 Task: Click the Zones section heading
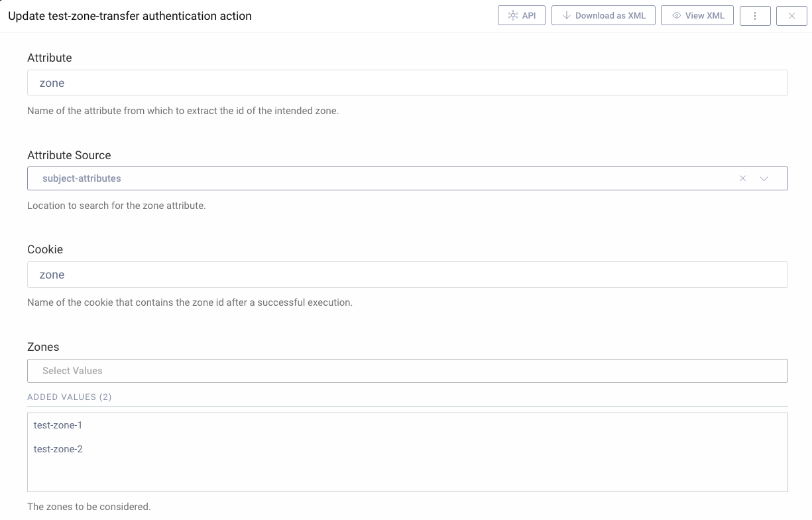point(43,346)
